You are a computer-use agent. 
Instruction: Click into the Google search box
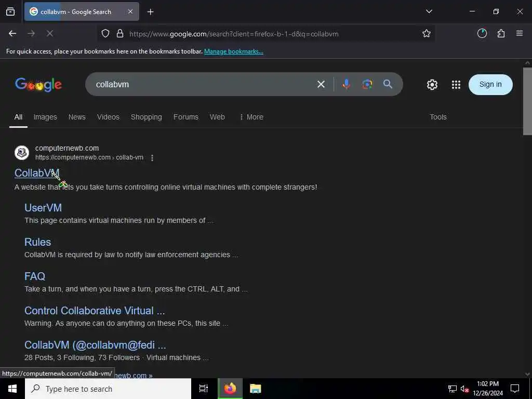[x=204, y=84]
